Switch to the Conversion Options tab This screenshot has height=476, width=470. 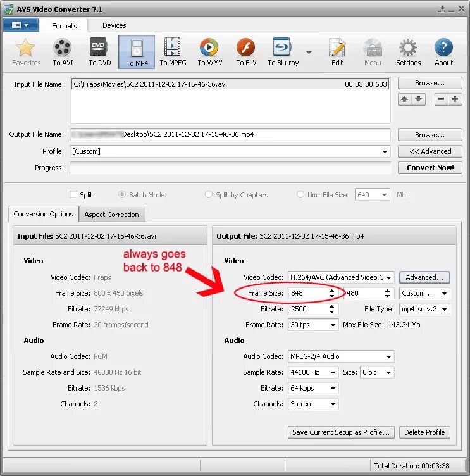(x=44, y=214)
